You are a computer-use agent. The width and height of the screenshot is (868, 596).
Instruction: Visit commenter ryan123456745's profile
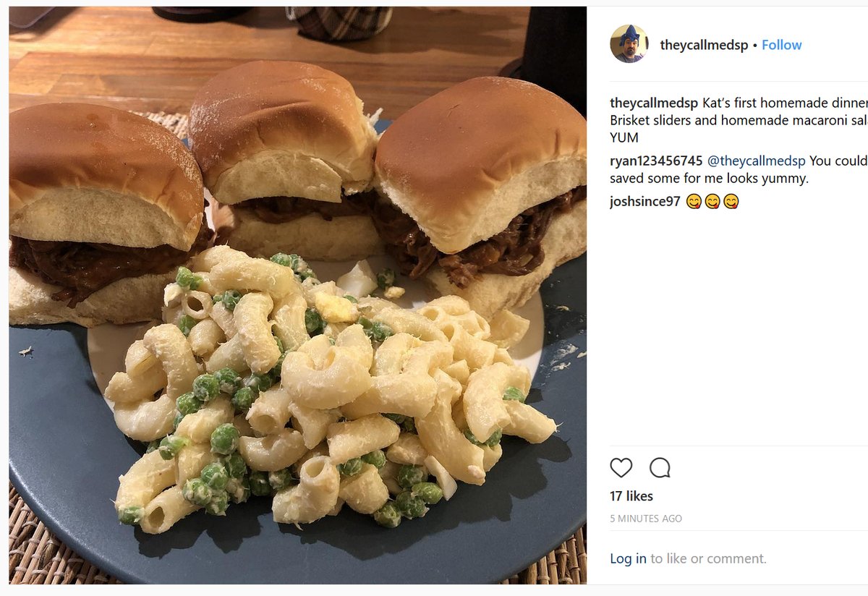point(656,161)
